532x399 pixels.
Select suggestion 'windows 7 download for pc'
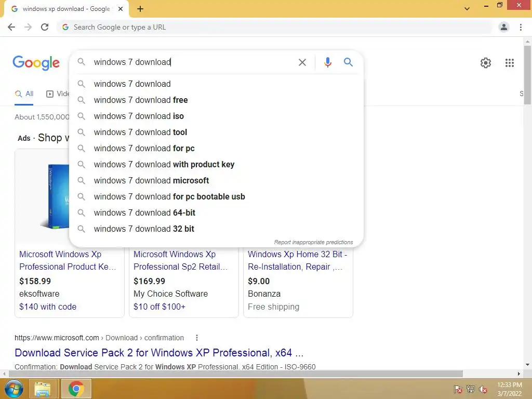pos(216,148)
